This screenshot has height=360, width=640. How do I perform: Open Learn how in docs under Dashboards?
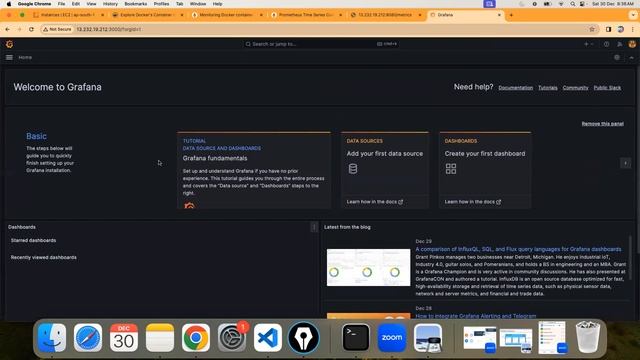coord(473,202)
